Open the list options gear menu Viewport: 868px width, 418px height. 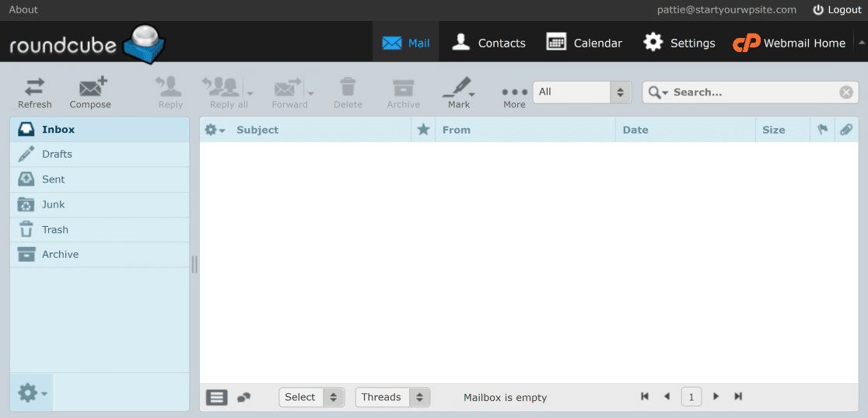(x=215, y=130)
